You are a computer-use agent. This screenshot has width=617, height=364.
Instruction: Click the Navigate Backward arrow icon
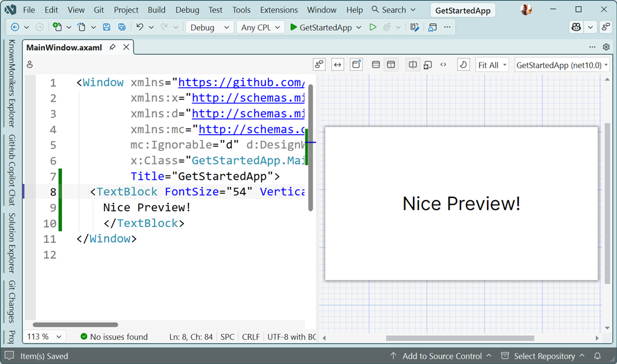[15, 27]
